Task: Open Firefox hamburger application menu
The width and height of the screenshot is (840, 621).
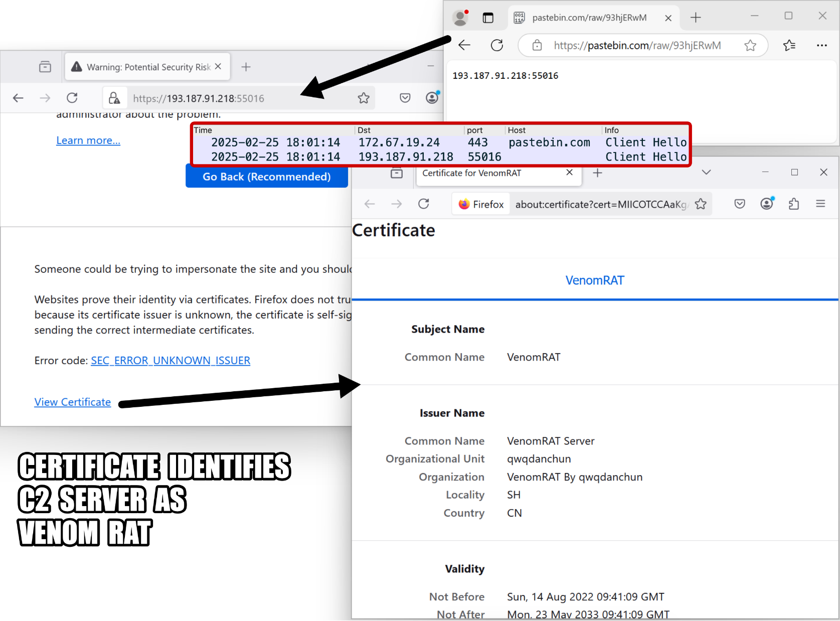Action: pos(820,204)
